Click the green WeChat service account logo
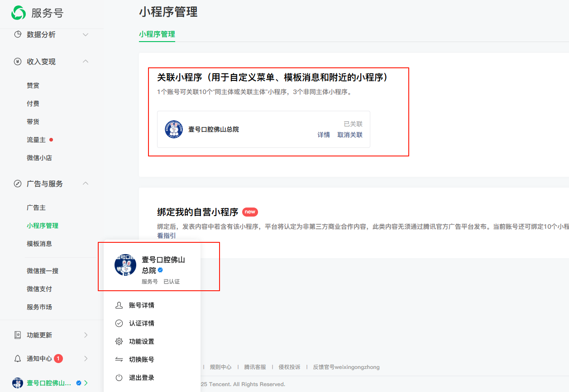Image resolution: width=569 pixels, height=392 pixels. point(19,13)
